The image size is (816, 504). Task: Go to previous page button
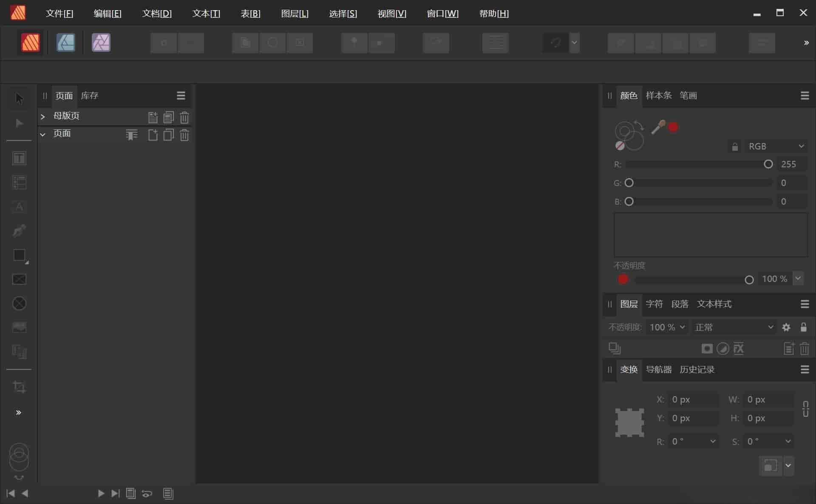pos(25,493)
